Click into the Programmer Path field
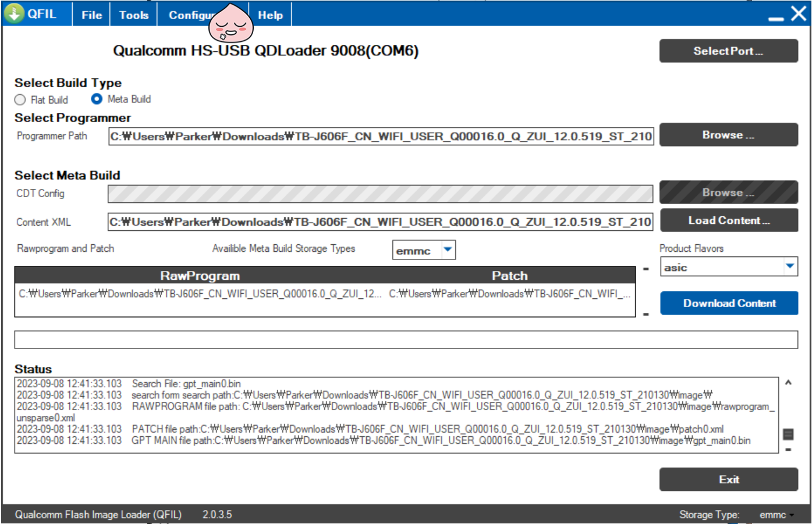812x524 pixels. click(381, 136)
